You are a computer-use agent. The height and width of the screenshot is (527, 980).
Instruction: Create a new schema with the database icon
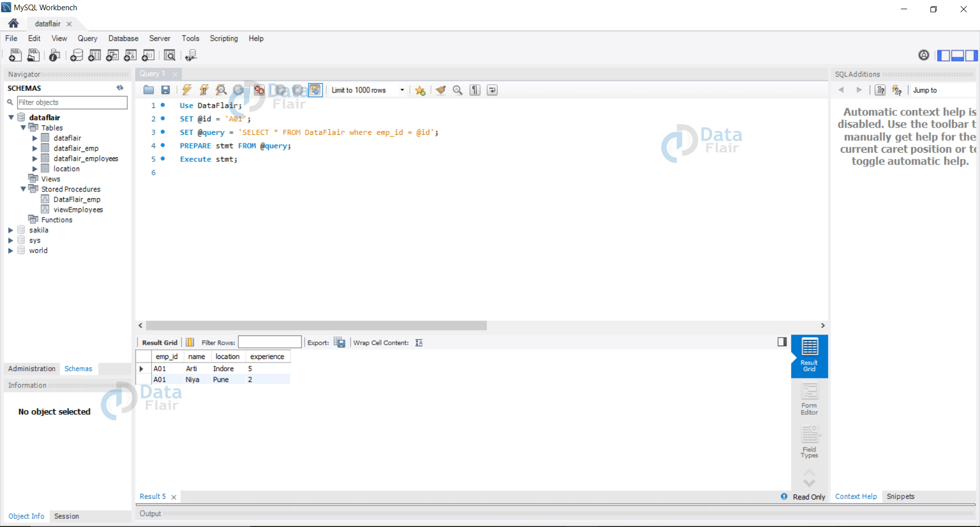coord(77,55)
